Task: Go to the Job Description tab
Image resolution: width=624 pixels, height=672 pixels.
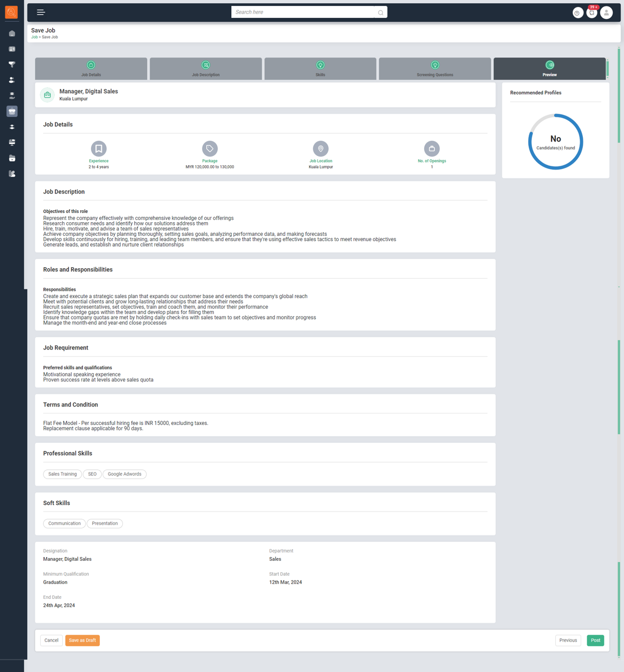Action: click(x=206, y=69)
